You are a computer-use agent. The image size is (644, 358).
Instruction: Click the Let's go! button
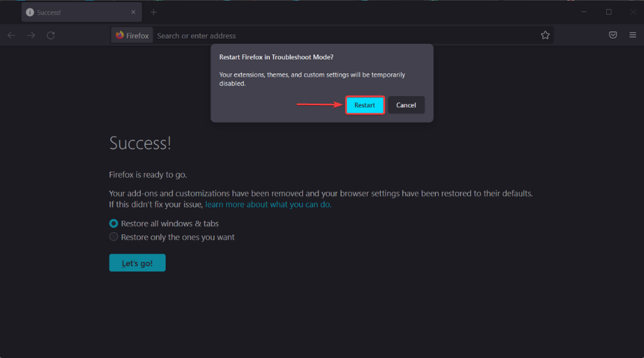pos(137,263)
